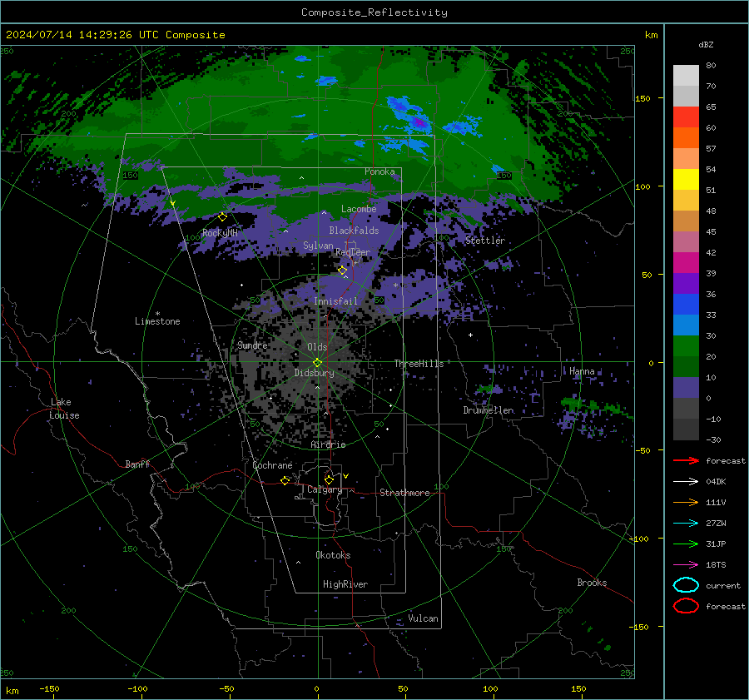Click the 100 tick label on bottom axis

tap(490, 688)
